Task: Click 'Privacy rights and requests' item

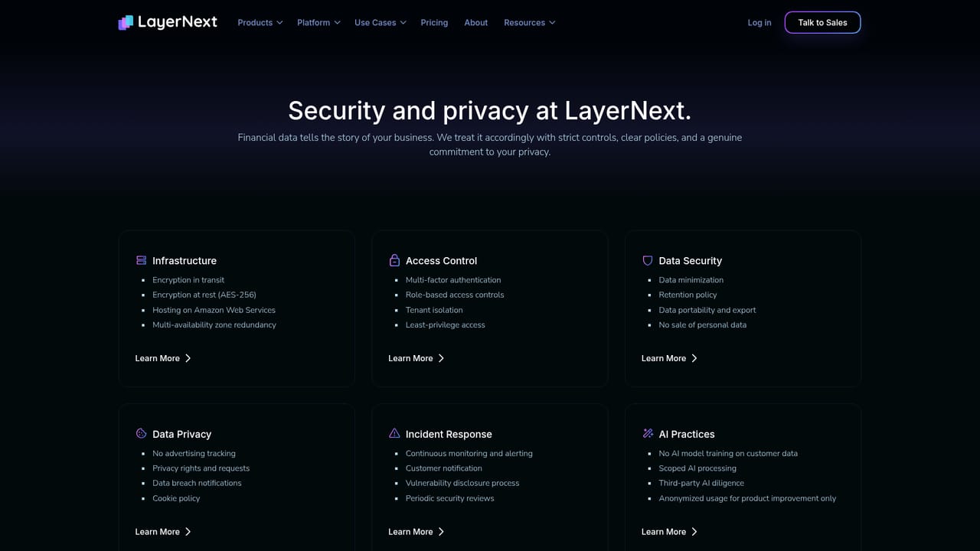Action: [x=201, y=468]
